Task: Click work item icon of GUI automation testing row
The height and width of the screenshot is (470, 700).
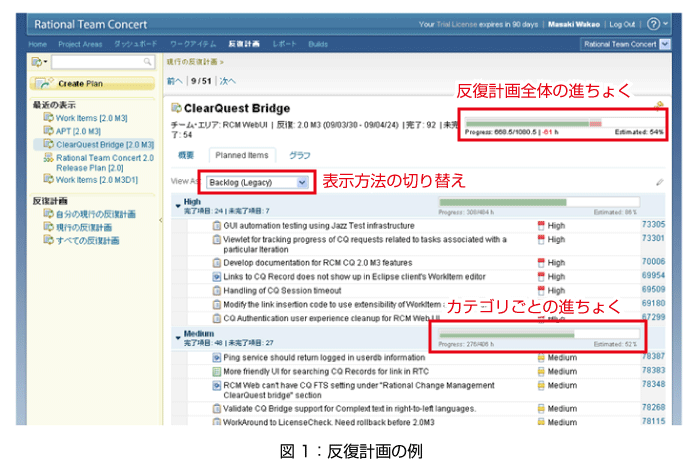Action: (x=217, y=225)
